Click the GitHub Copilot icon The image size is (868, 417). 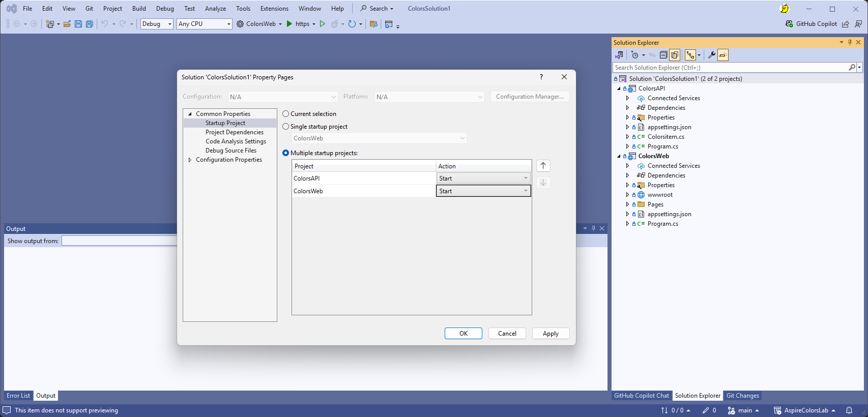click(789, 24)
